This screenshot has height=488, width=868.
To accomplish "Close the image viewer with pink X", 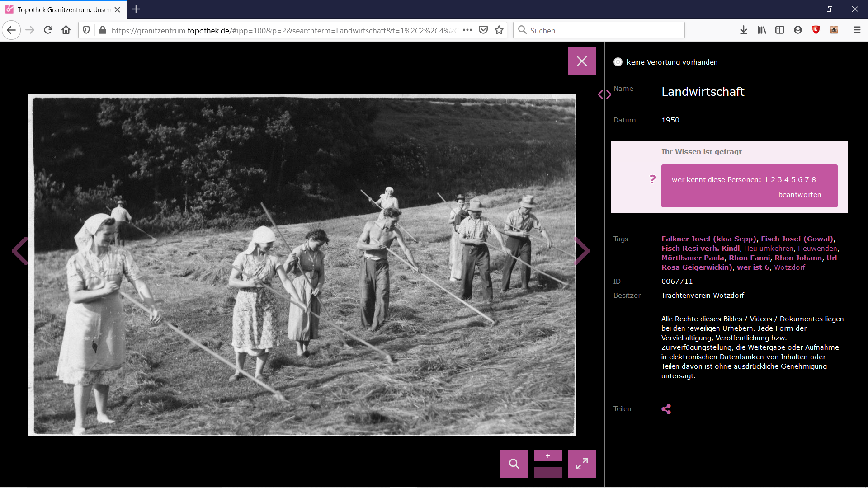I will [x=582, y=61].
